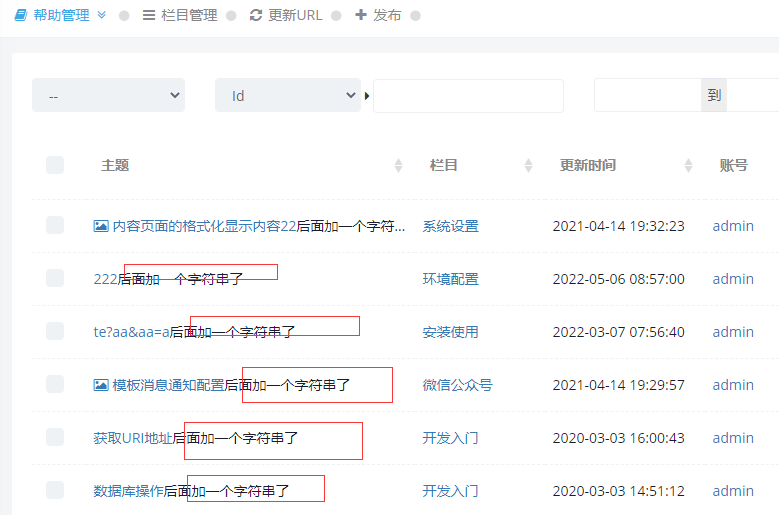Click the 账号 column header

734,165
